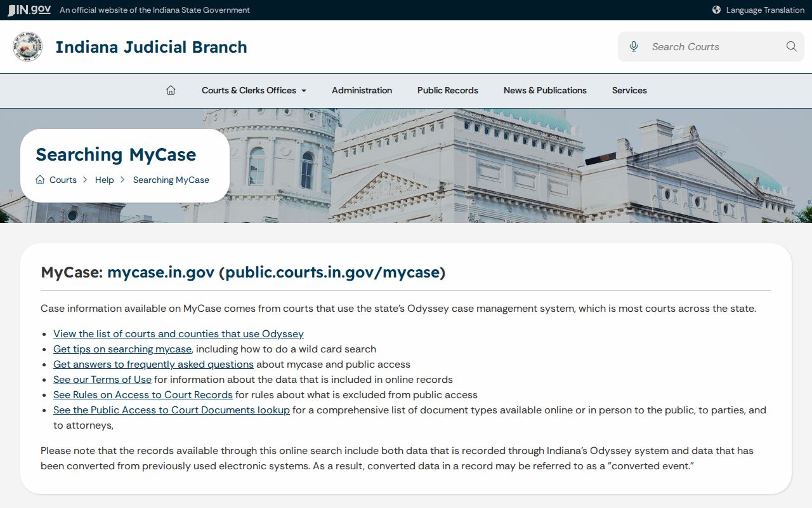
Task: Open Get tips on searching mycase link
Action: click(x=122, y=349)
